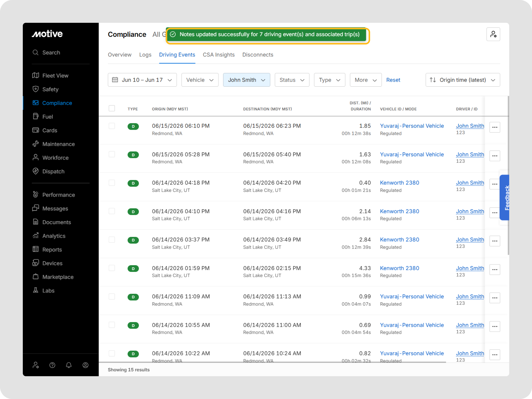Expand the Type filter dropdown

[x=329, y=80]
